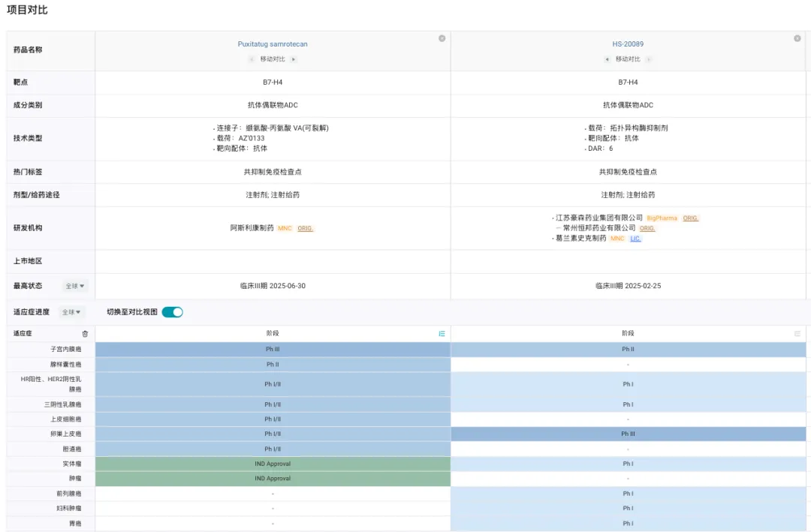Move HS-20089 column left with arrow
Screen dimensions: 811x532
pos(607,59)
